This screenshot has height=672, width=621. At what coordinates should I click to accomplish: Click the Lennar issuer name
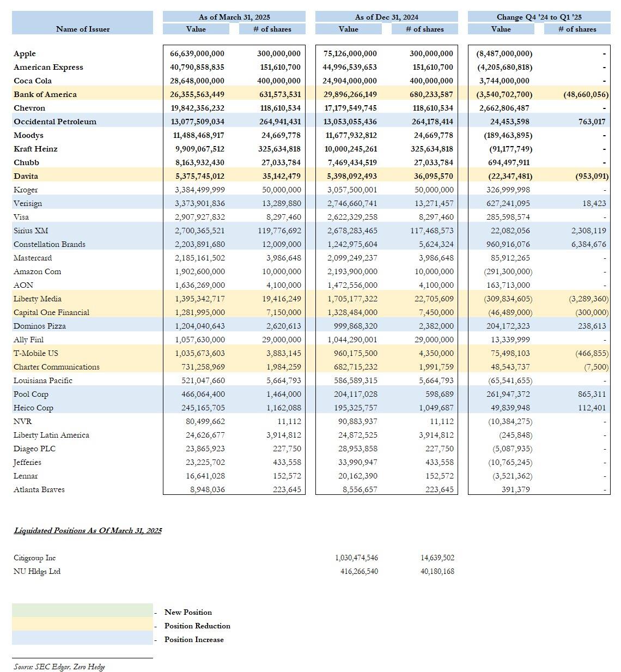(x=26, y=476)
